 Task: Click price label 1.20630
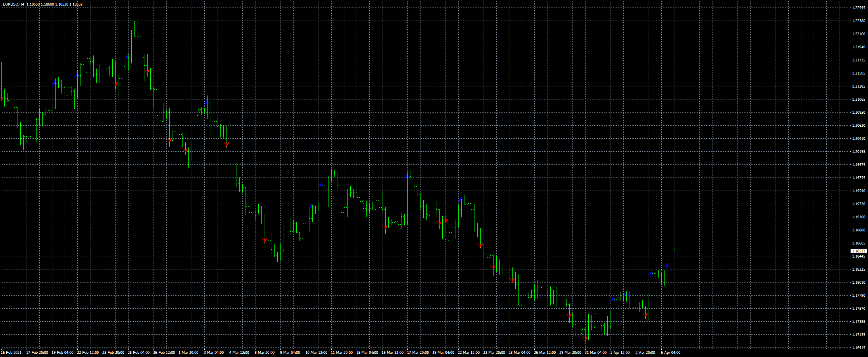(858, 125)
